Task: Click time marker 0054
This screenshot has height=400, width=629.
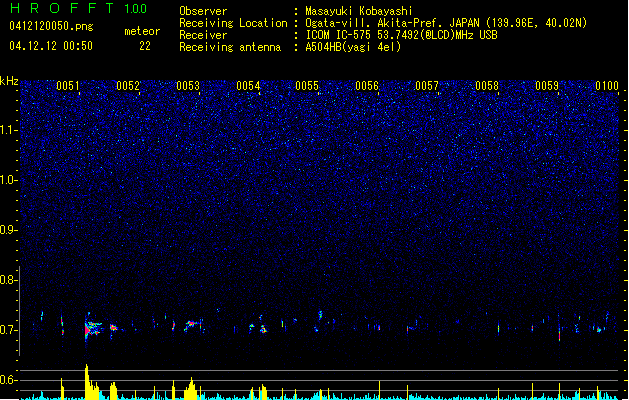Action: coord(248,86)
